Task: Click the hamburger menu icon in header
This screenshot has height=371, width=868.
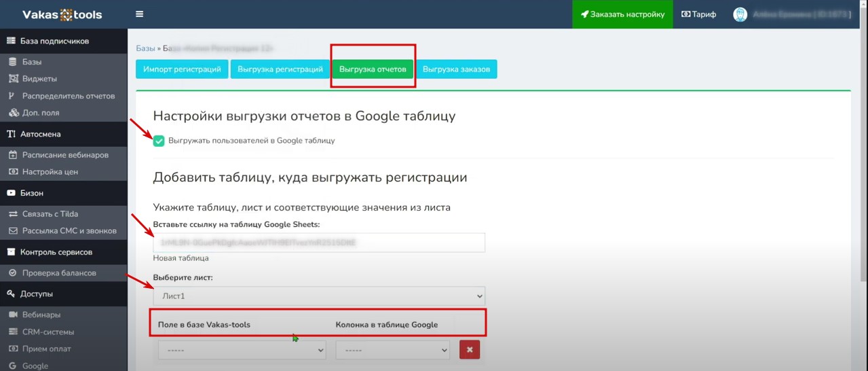Action: [139, 14]
